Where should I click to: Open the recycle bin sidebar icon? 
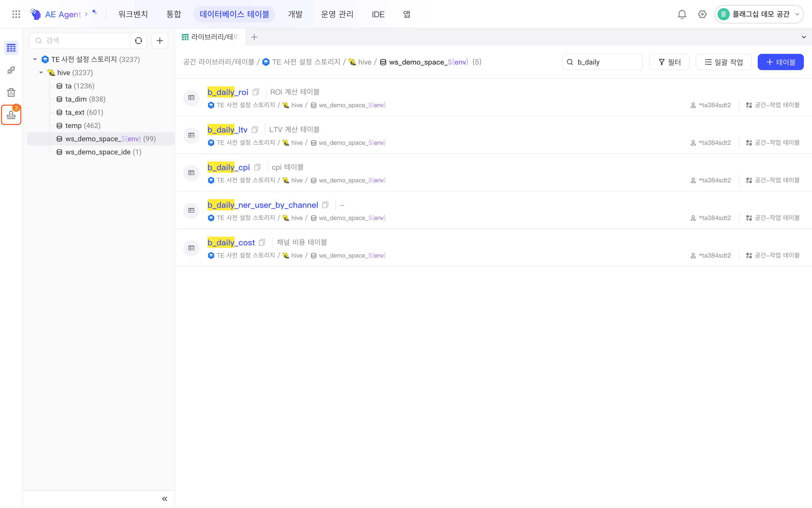click(x=11, y=92)
